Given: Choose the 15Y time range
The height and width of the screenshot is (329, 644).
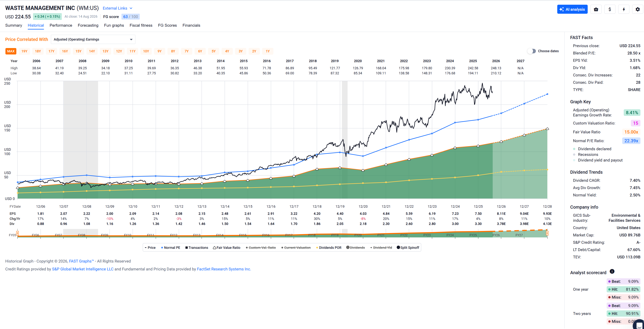Looking at the screenshot, I should (78, 51).
